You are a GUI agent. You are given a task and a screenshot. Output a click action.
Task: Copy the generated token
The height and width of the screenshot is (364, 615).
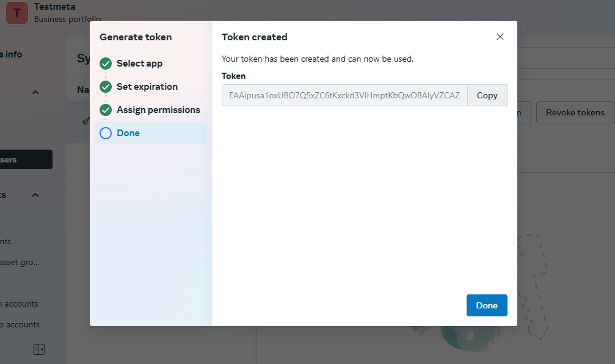pos(487,95)
